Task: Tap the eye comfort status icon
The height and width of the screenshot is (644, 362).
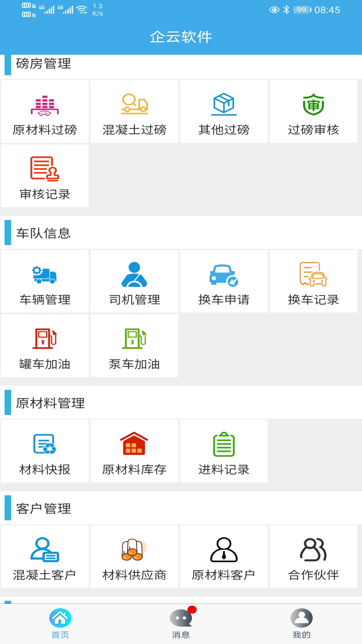Action: point(274,10)
